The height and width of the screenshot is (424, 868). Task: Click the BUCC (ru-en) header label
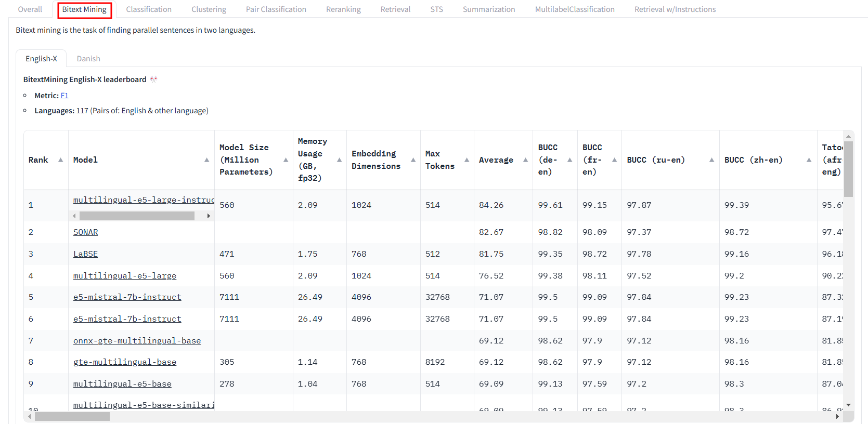click(656, 160)
